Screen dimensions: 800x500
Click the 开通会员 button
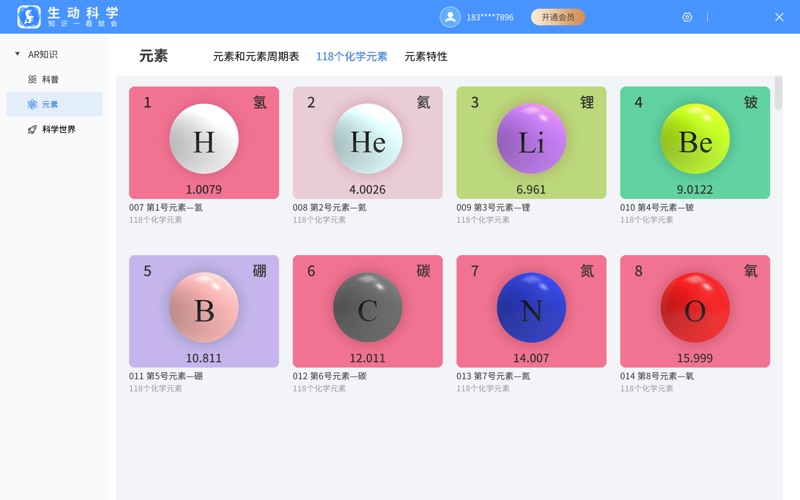tap(558, 17)
